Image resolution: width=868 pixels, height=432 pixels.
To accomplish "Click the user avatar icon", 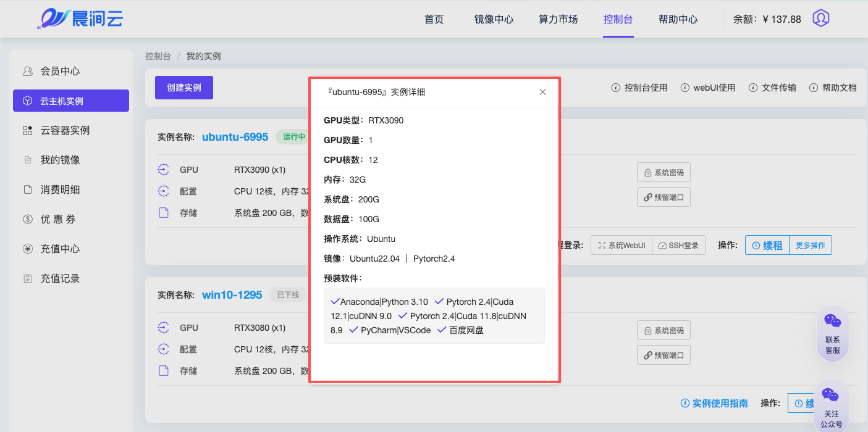I will pos(820,19).
